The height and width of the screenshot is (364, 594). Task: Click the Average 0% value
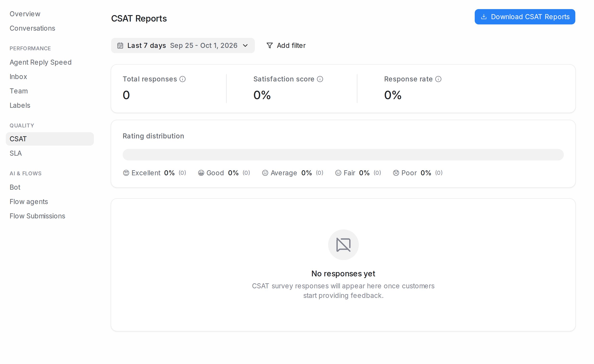(306, 173)
